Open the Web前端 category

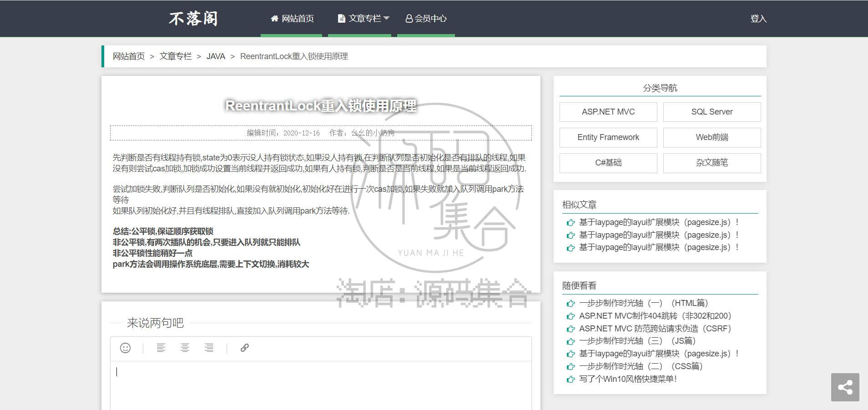point(712,137)
